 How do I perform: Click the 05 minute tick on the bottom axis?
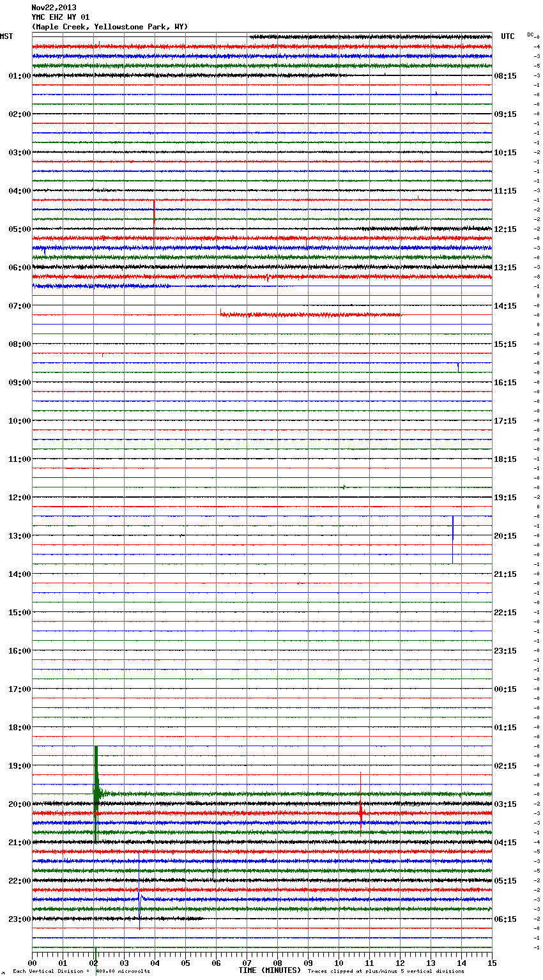point(185,963)
